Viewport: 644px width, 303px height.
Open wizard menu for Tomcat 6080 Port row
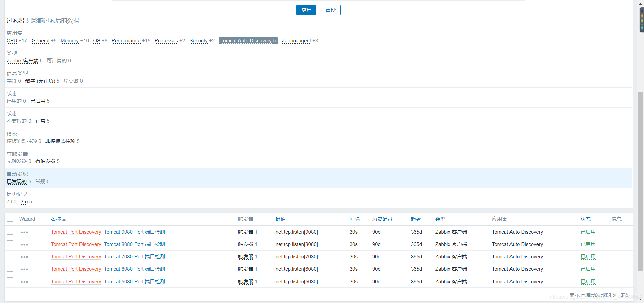pyautogui.click(x=24, y=269)
